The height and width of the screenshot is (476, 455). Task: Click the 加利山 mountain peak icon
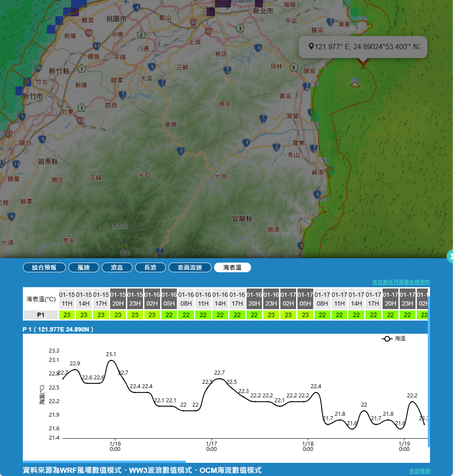tap(120, 219)
